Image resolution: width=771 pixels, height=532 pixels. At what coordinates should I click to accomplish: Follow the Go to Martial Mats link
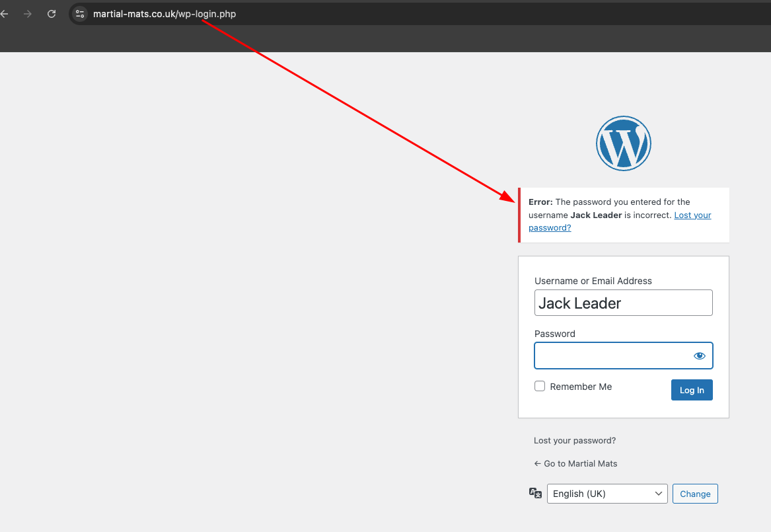(576, 464)
